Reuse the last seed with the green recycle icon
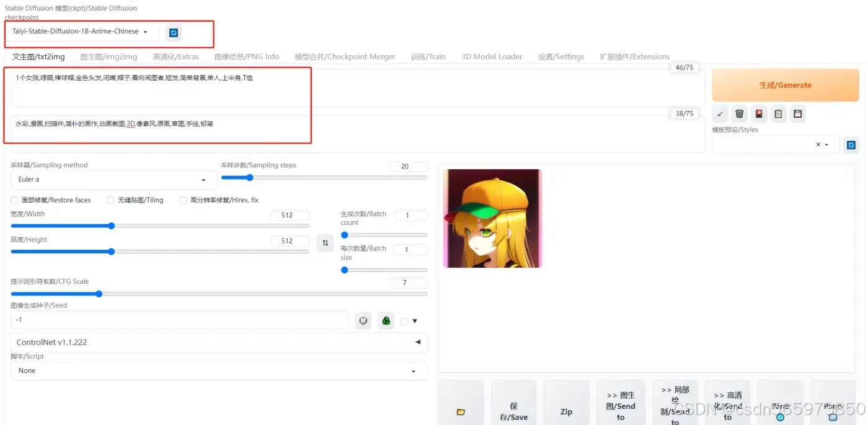 click(x=386, y=320)
